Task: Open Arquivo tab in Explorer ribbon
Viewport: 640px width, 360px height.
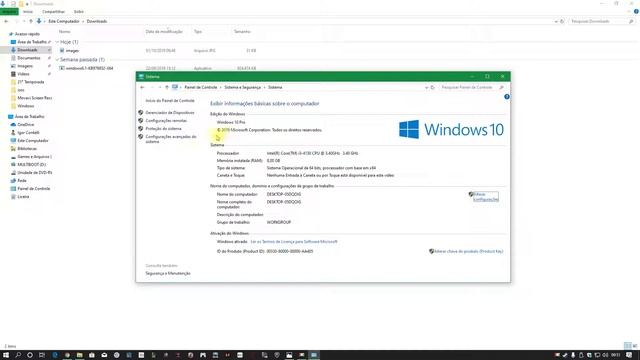Action: coord(9,11)
